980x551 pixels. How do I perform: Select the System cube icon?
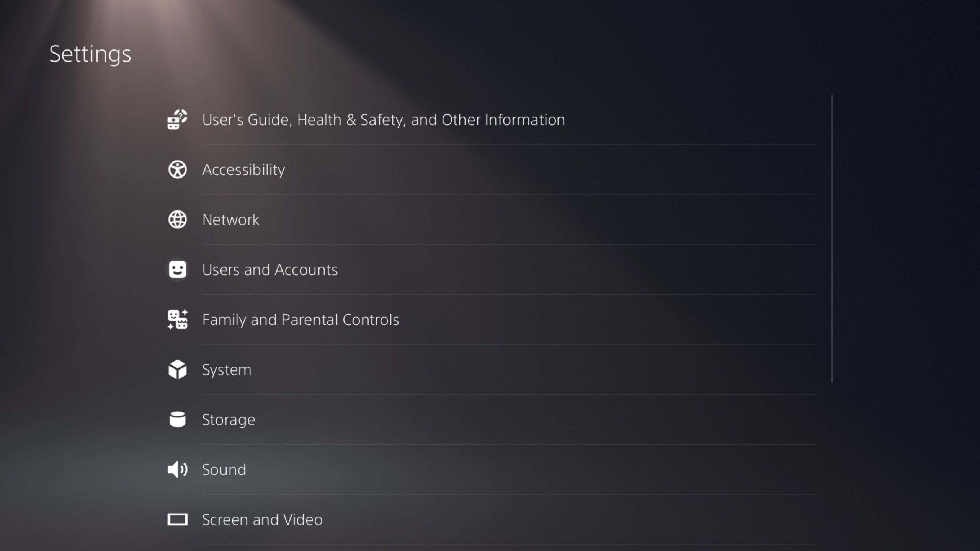click(x=177, y=370)
